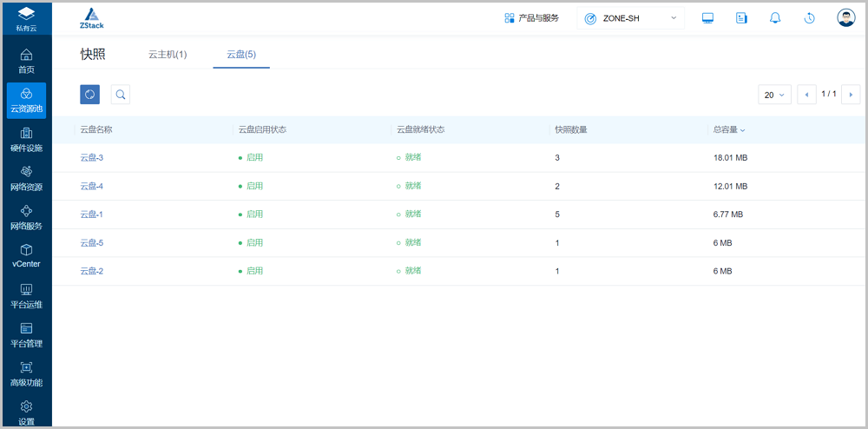
Task: Click 启用 status in the 云盘-3 row
Action: coord(251,158)
